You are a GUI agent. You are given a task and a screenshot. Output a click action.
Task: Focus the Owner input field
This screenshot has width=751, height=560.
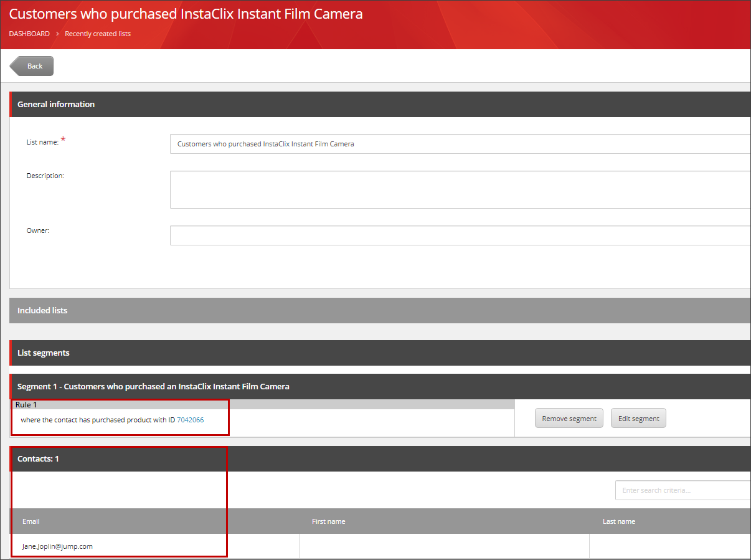coord(460,235)
